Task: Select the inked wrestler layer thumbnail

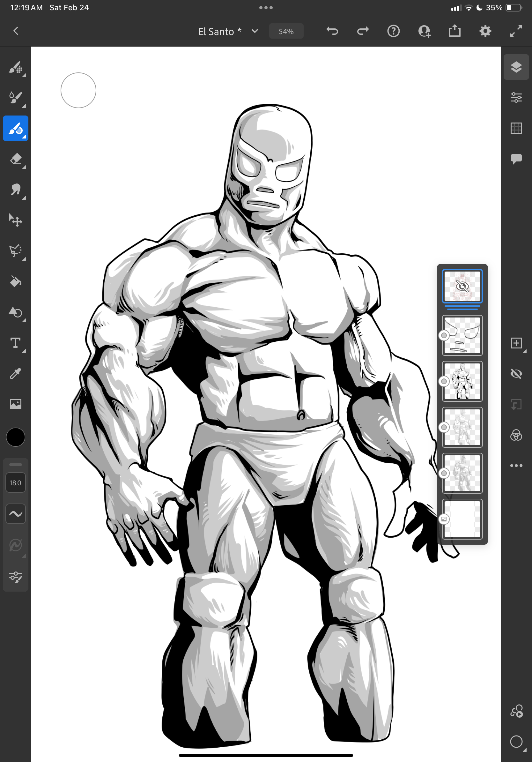Action: 462,381
